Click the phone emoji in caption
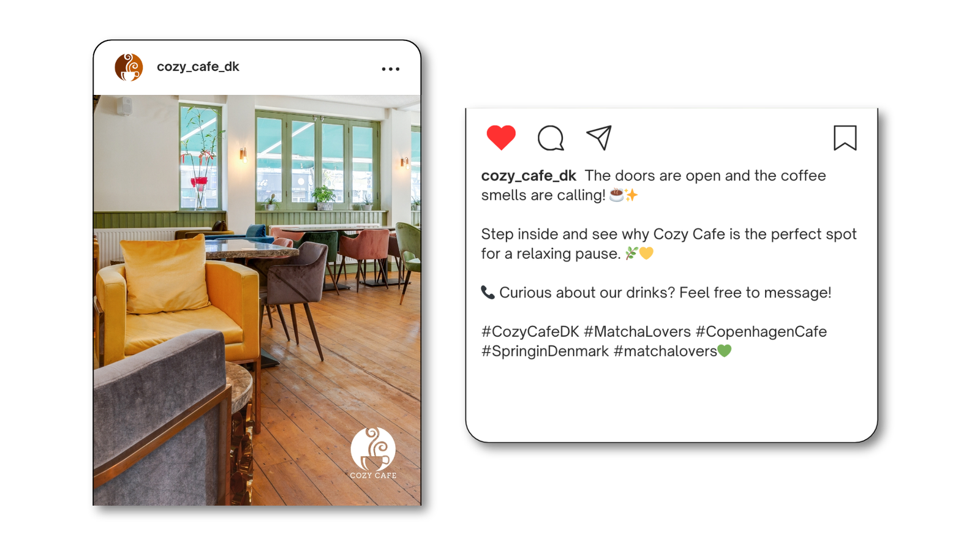 pos(488,293)
